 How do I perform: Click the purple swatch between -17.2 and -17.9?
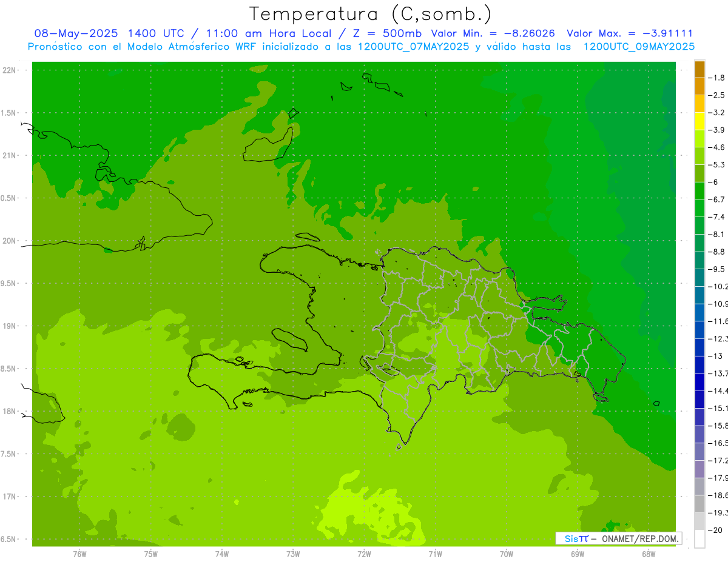coord(699,469)
